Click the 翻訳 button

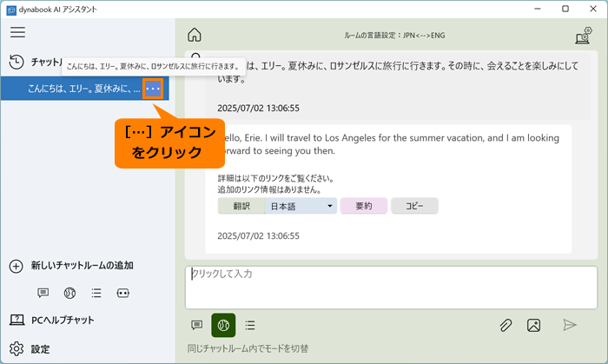[241, 206]
